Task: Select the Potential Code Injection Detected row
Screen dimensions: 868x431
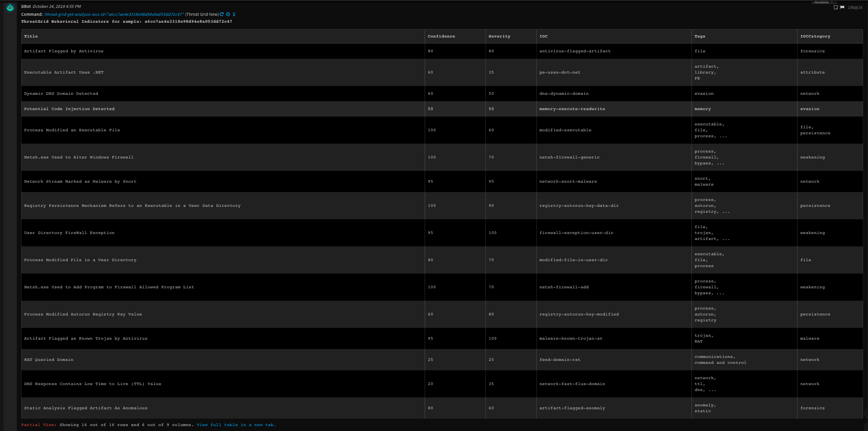Action: 69,109
